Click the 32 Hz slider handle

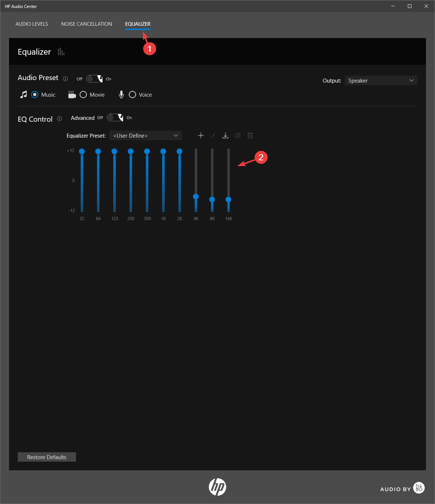(82, 151)
